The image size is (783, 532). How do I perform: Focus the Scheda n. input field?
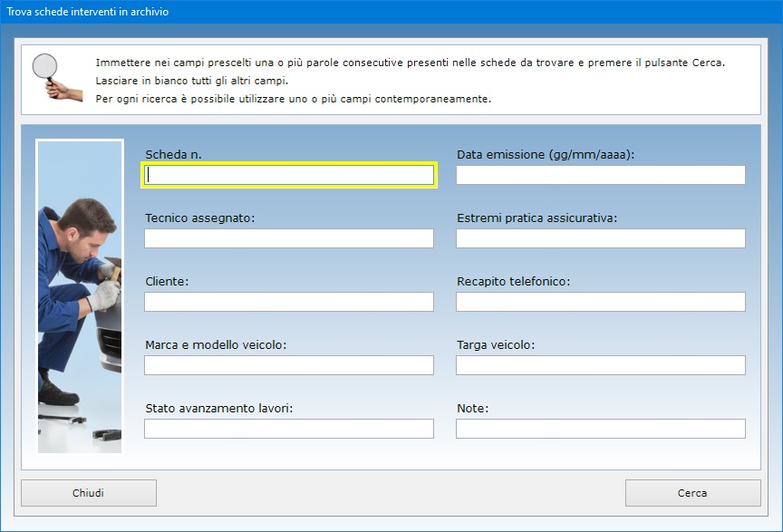tap(289, 175)
